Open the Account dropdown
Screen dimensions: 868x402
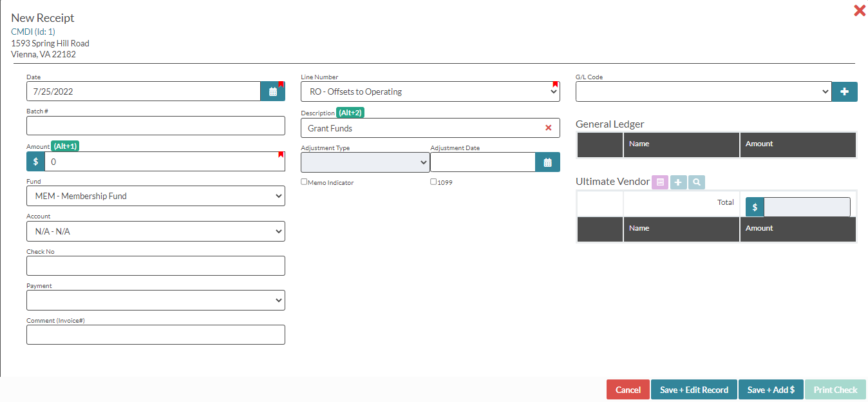pos(155,231)
